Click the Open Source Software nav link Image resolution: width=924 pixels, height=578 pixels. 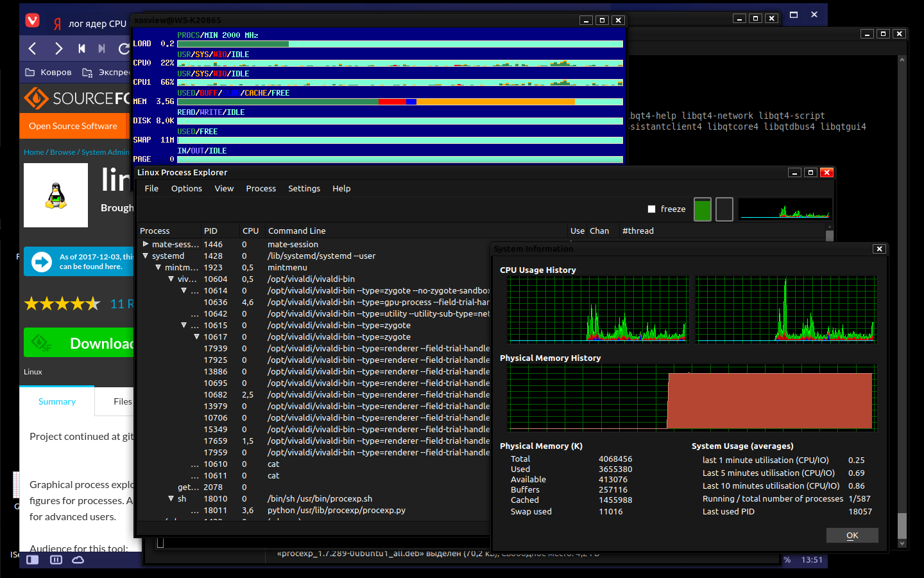73,126
